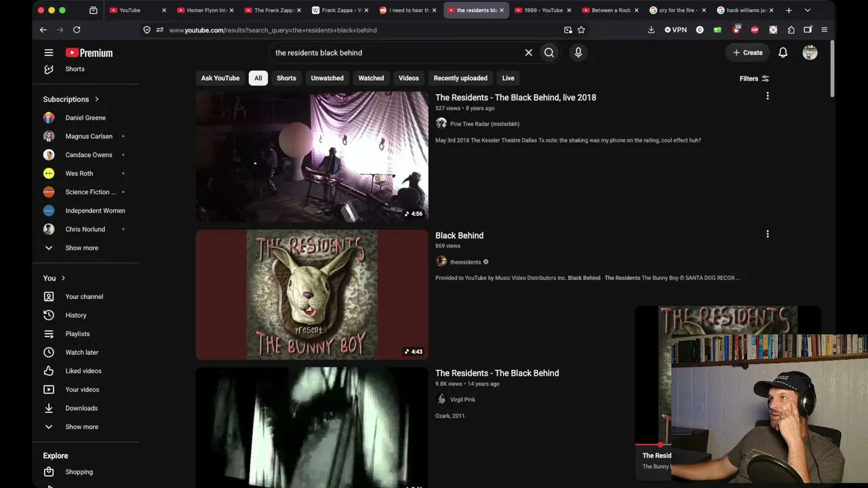Open the Daniel Greene subscription
The width and height of the screenshot is (868, 488).
pyautogui.click(x=85, y=118)
